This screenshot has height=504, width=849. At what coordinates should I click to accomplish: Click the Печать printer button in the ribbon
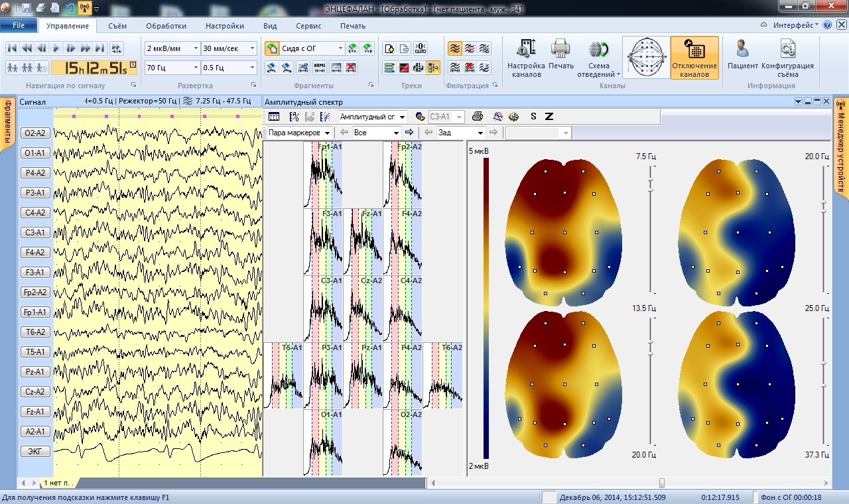click(561, 55)
